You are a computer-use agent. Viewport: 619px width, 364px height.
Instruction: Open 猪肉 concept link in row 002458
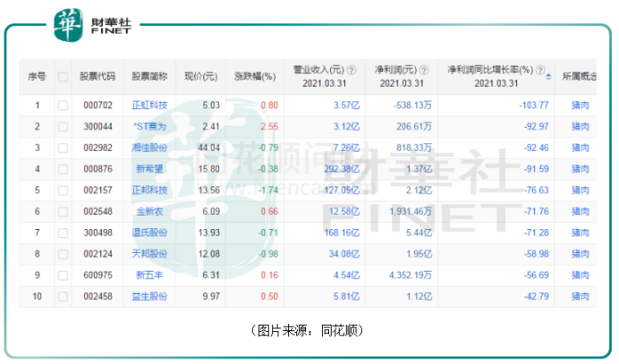[580, 297]
